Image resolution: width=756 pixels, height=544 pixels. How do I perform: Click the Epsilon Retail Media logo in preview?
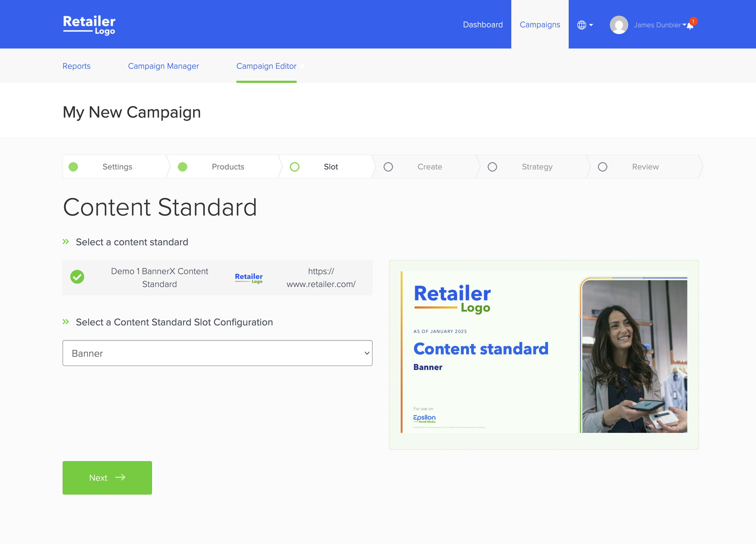tap(424, 418)
